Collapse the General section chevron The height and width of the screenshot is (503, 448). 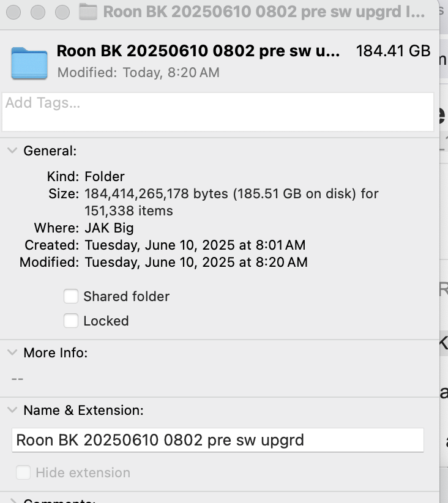click(x=12, y=151)
